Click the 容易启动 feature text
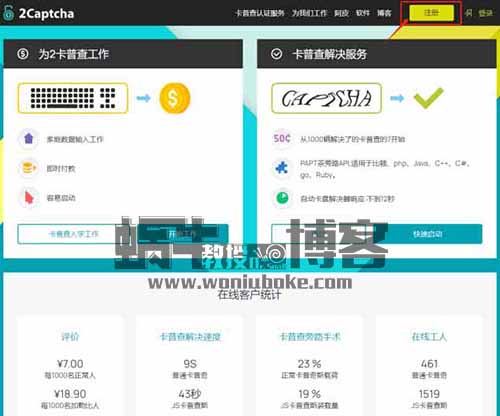 point(61,198)
